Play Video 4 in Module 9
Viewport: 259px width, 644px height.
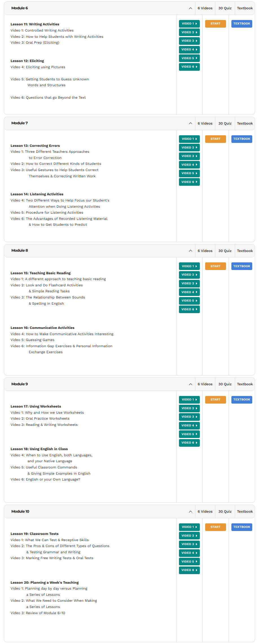[x=189, y=426]
